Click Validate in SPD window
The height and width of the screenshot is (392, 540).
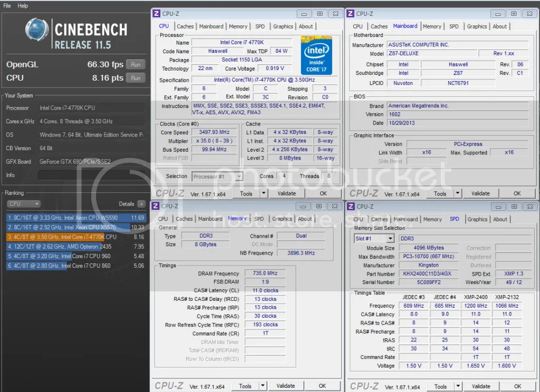click(481, 387)
